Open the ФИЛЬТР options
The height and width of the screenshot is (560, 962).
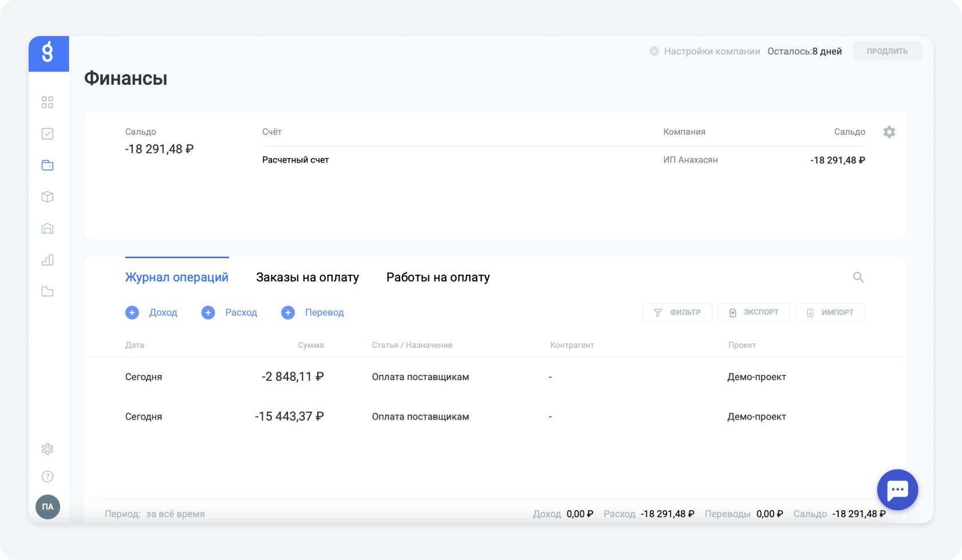coord(677,313)
